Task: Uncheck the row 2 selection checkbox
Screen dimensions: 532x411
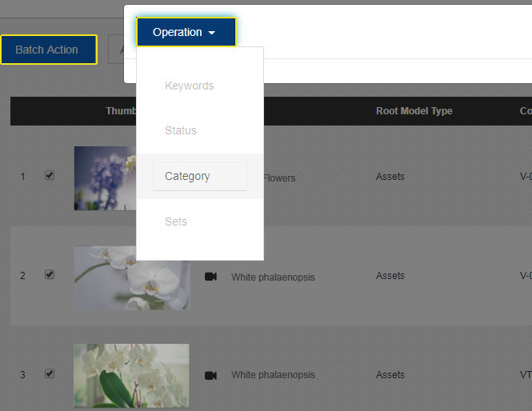Action: (50, 274)
